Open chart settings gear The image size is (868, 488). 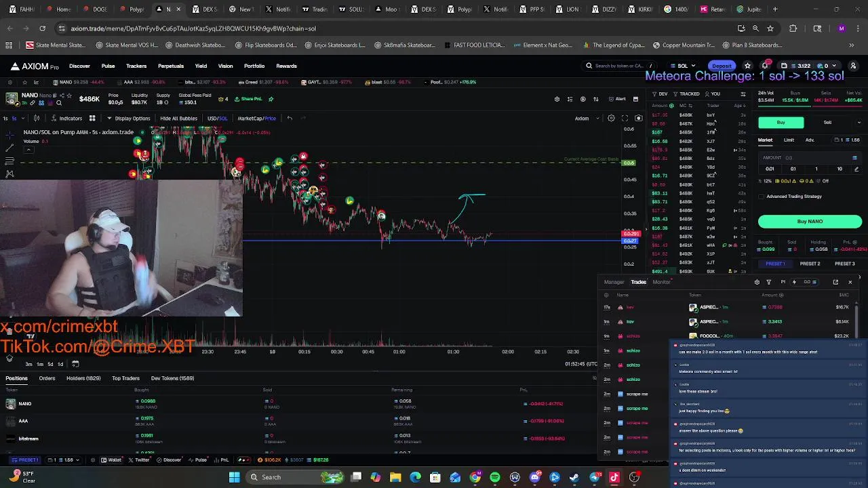coord(611,119)
